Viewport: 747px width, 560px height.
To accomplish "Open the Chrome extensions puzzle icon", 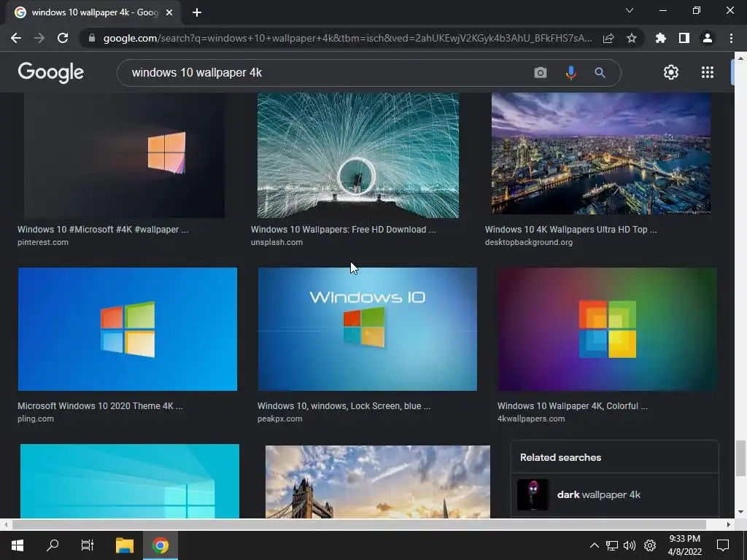I will coord(661,38).
